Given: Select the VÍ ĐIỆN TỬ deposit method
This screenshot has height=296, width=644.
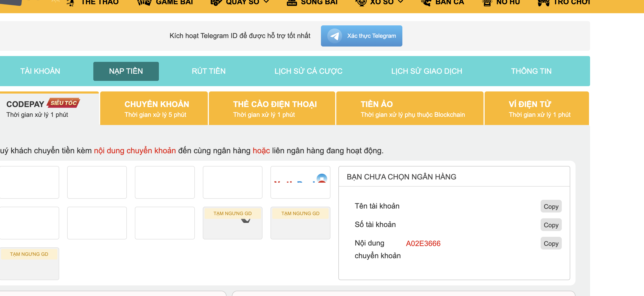Looking at the screenshot, I should (537, 108).
